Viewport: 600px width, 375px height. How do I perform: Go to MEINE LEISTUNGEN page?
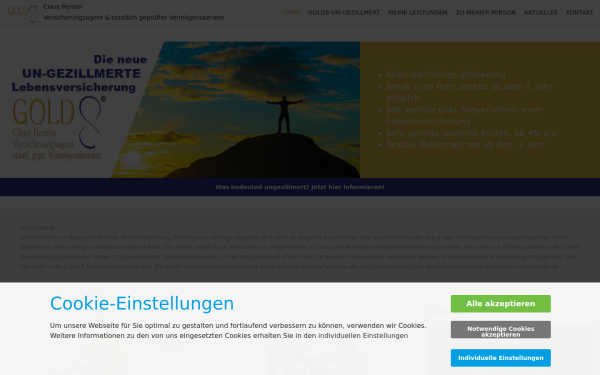coord(417,13)
